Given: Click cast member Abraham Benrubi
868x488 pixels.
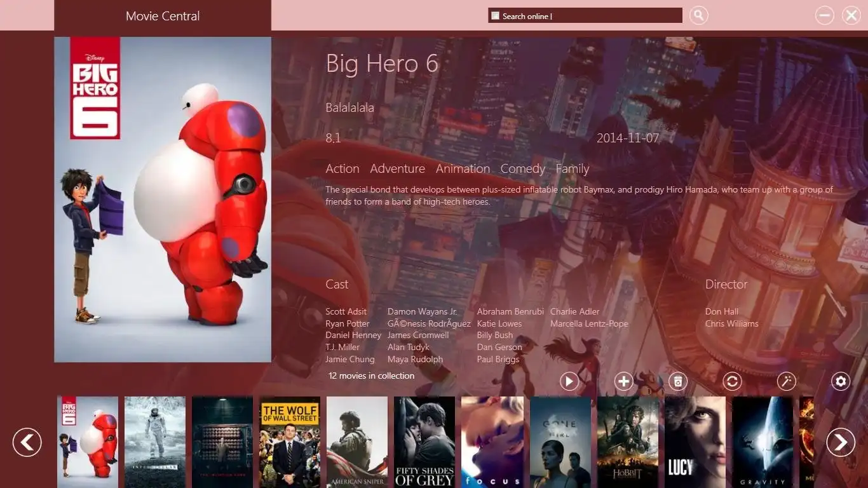Looking at the screenshot, I should click(x=510, y=311).
